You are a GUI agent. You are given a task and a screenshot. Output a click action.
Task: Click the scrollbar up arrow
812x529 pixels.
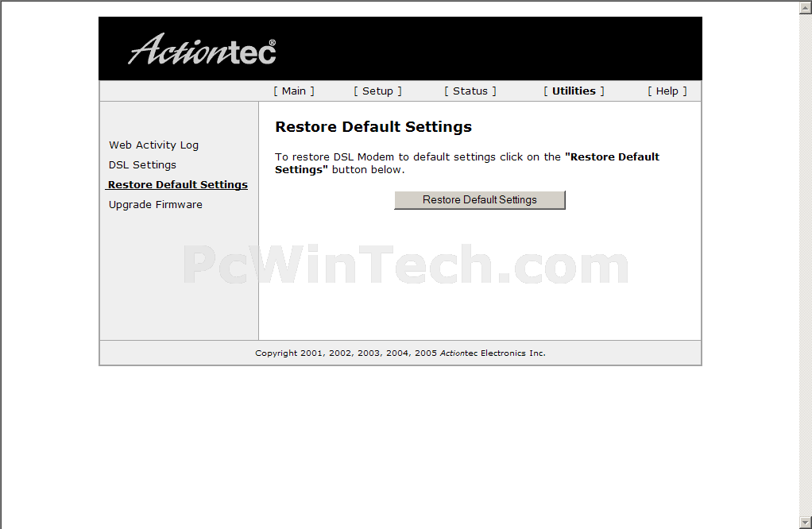[x=806, y=6]
